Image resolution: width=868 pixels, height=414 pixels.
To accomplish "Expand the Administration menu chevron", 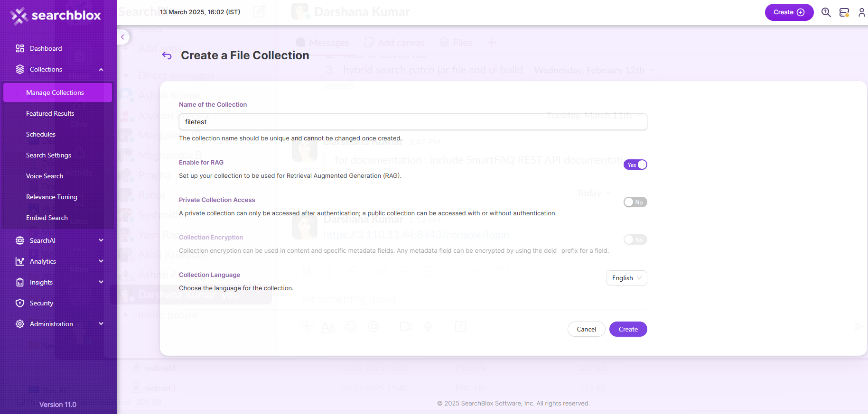I will (x=101, y=324).
